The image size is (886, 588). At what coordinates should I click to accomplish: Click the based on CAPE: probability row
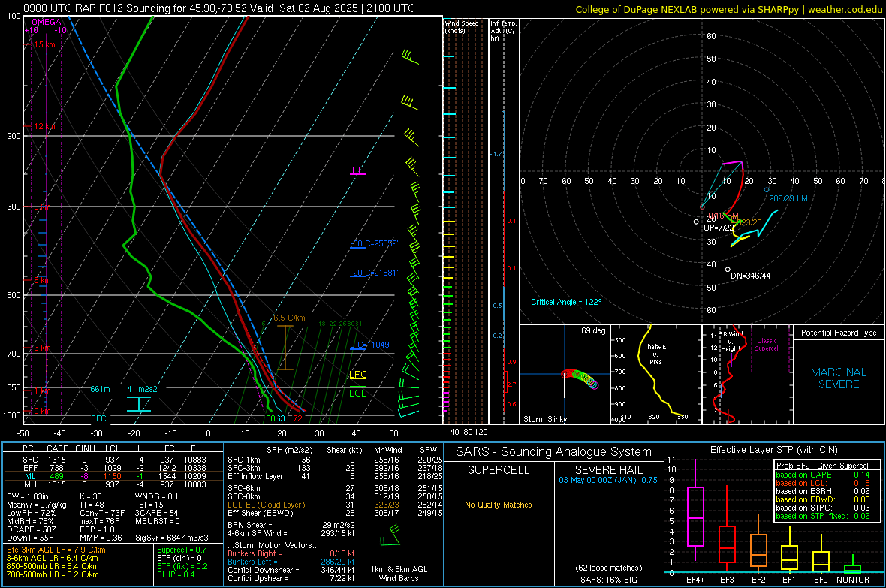click(823, 475)
